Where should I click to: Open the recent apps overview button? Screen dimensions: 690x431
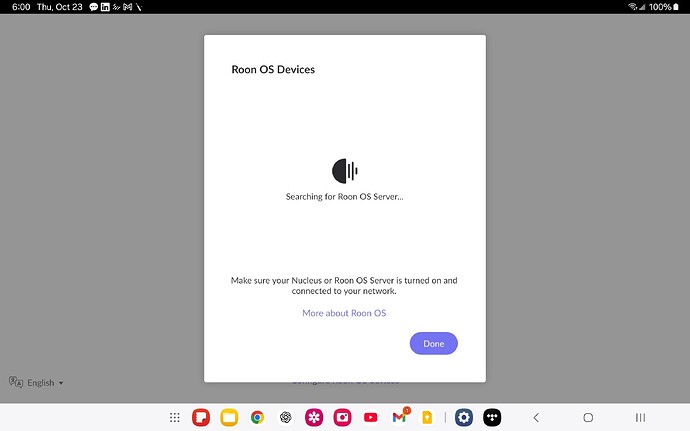pos(640,417)
